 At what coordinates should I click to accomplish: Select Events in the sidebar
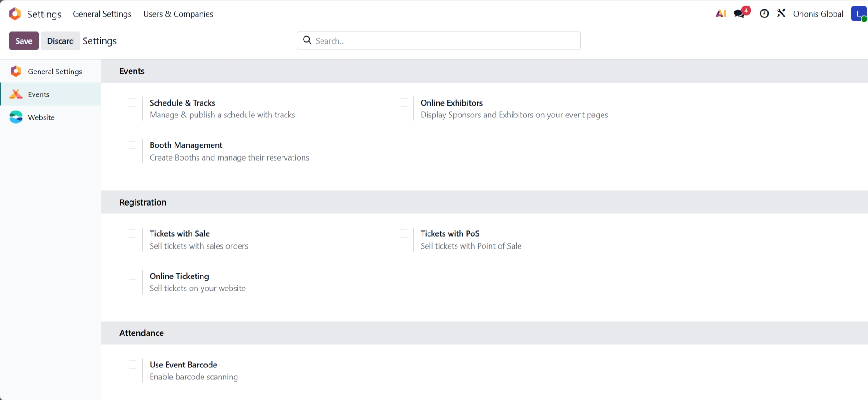pos(51,94)
